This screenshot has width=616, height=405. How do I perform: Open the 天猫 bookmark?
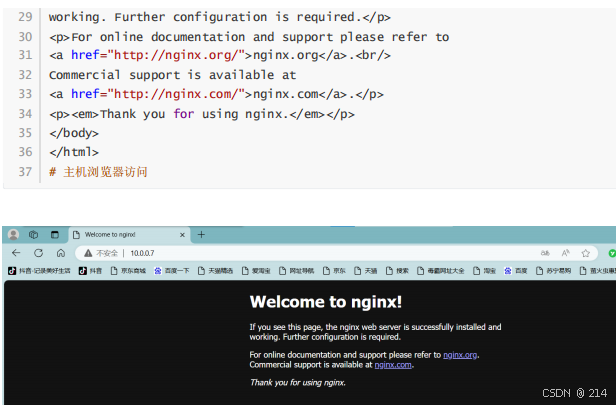pyautogui.click(x=366, y=271)
